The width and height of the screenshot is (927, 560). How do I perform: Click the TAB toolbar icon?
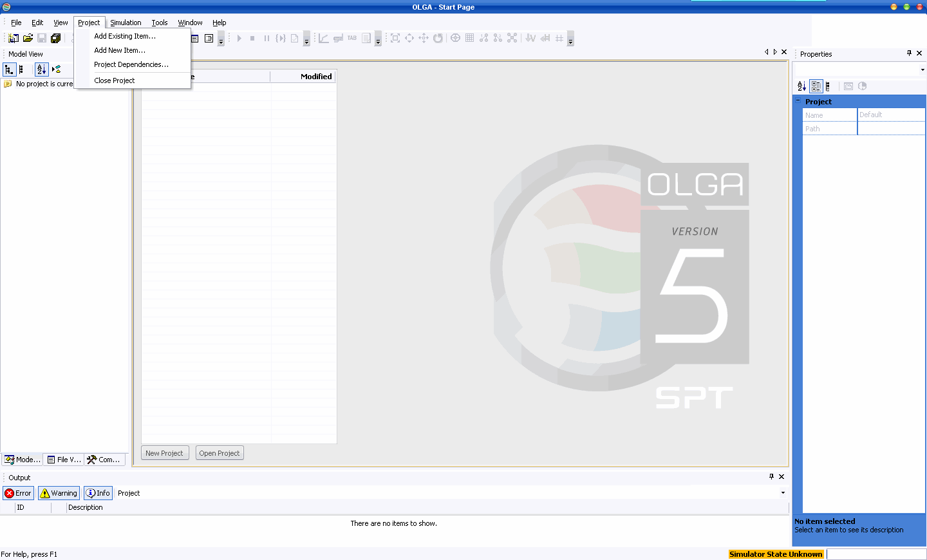click(x=352, y=39)
